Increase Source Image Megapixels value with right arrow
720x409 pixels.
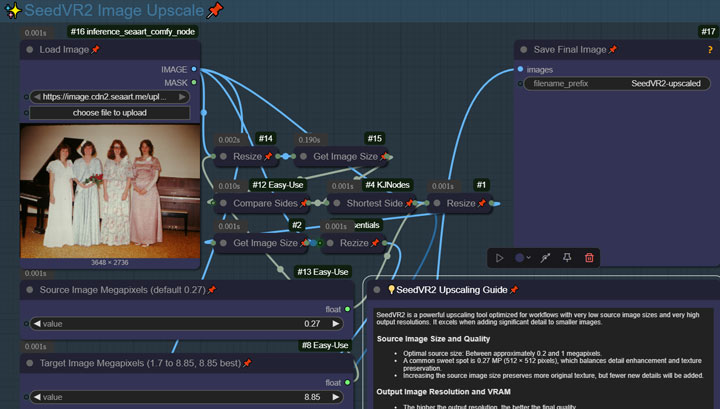336,324
